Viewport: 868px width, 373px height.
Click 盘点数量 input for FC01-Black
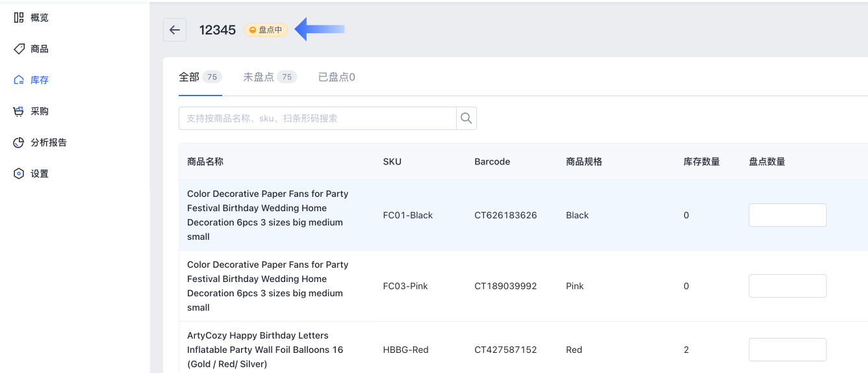coord(787,215)
